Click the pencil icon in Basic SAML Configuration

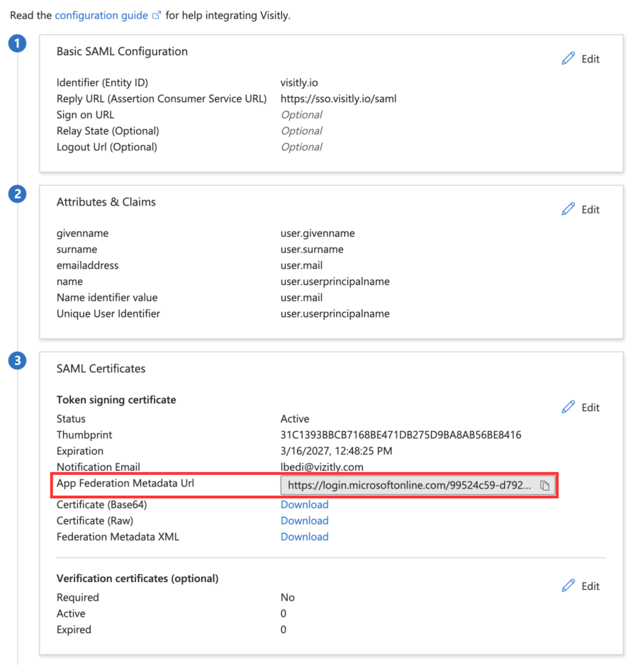tap(568, 58)
